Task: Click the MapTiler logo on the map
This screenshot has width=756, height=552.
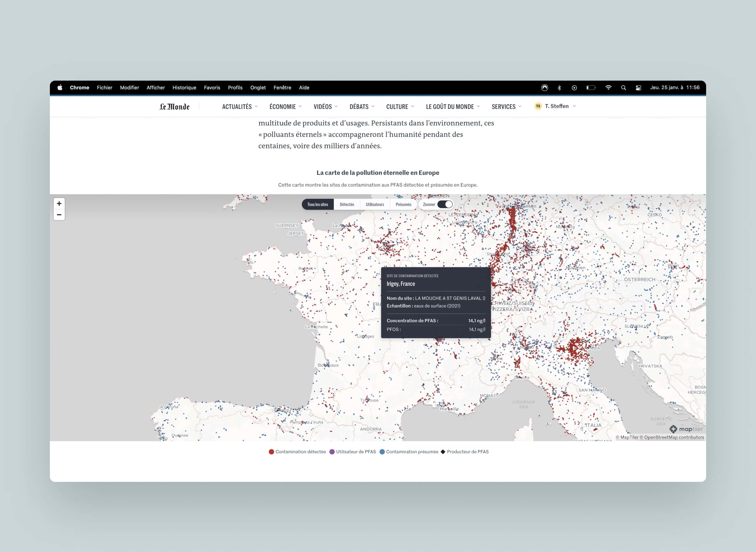Action: tap(686, 429)
